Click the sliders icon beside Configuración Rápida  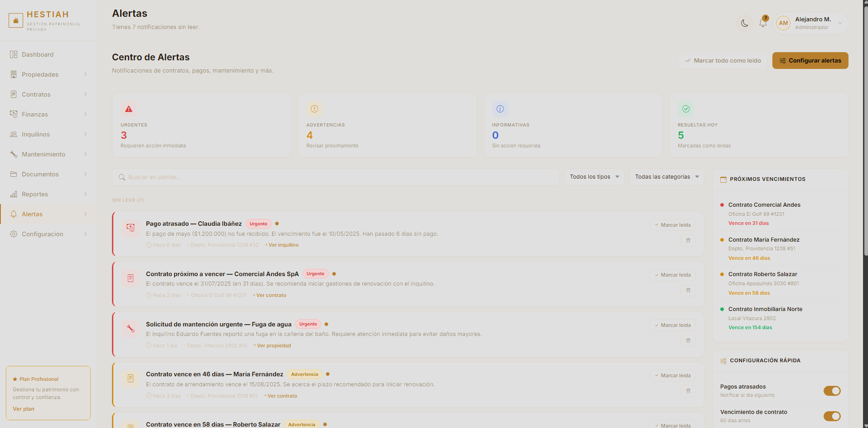pyautogui.click(x=723, y=361)
